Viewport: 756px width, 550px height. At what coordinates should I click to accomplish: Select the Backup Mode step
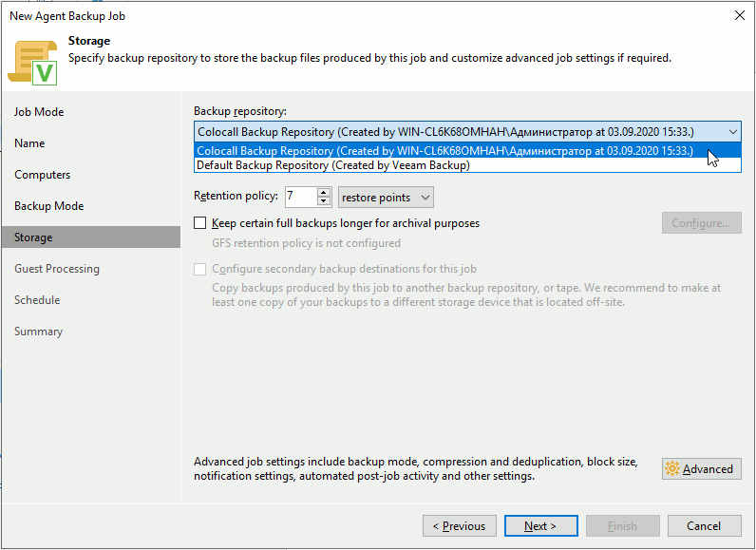[x=48, y=206]
